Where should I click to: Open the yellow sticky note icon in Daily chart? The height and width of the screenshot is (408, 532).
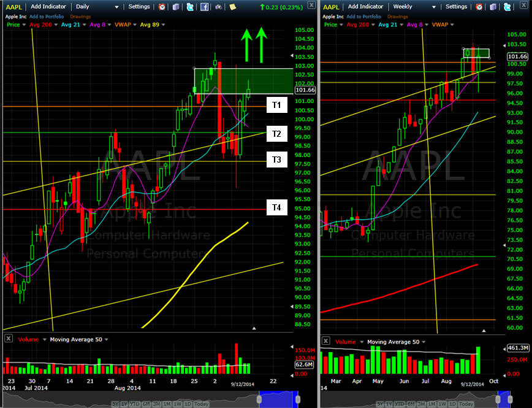pyautogui.click(x=233, y=7)
